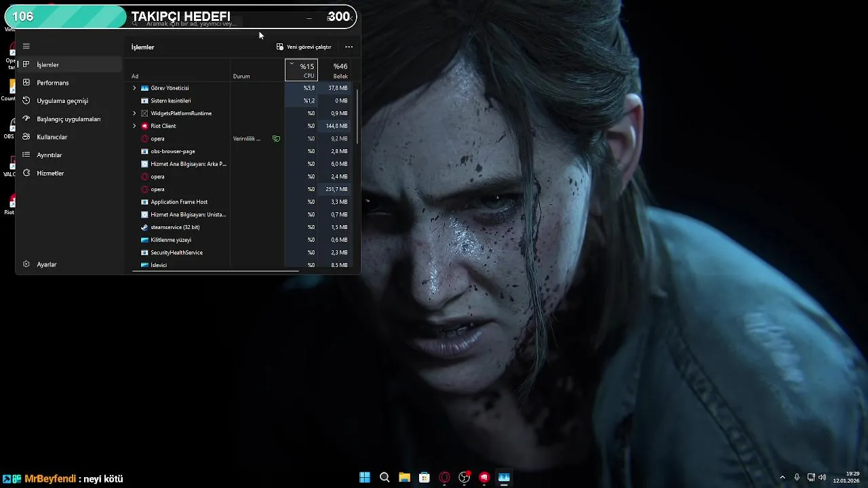Click the Task Manager taskbar icon
Viewport: 868px width, 488px height.
point(504,477)
